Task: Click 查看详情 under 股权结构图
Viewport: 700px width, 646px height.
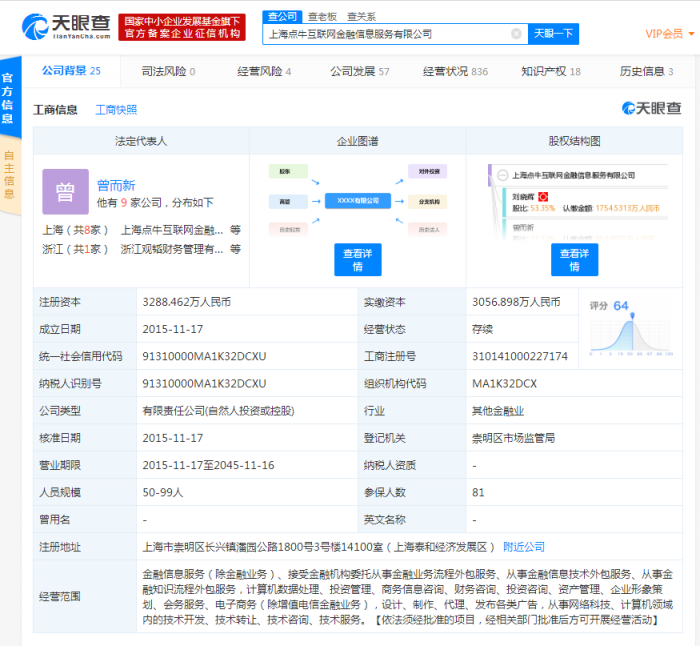Action: pyautogui.click(x=574, y=260)
